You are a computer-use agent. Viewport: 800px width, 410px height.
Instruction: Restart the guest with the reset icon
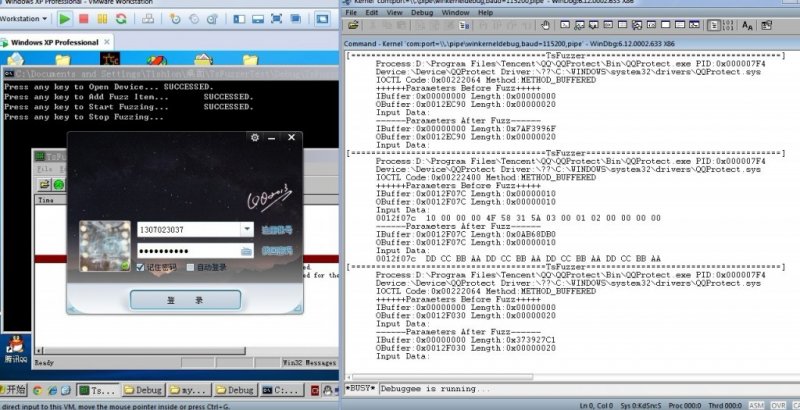pos(121,19)
